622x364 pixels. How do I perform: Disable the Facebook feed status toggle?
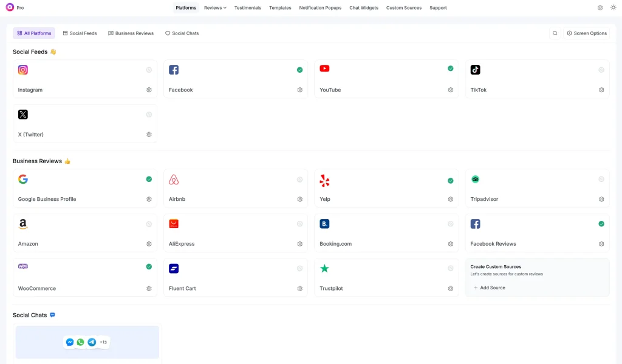(x=300, y=70)
